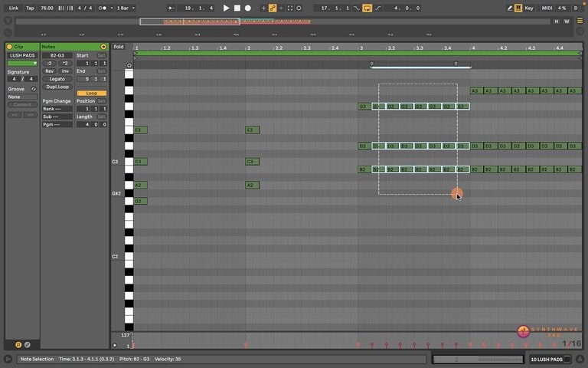Click the Follow playback arrow icon
588x368 pixels.
click(x=171, y=8)
